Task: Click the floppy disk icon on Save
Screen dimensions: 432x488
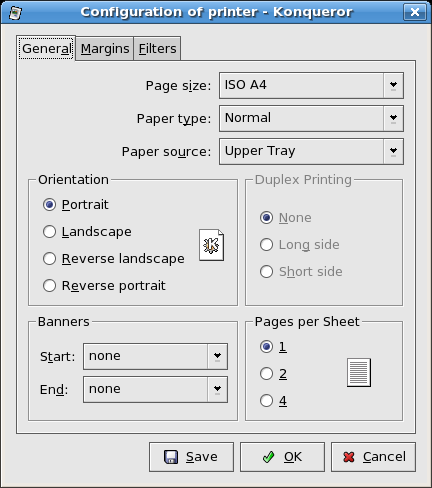Action: pyautogui.click(x=171, y=457)
